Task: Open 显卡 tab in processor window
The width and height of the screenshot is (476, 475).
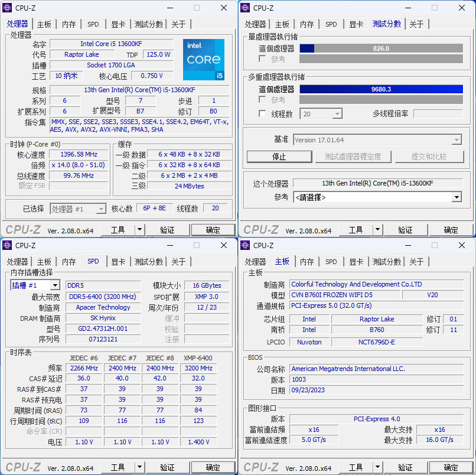Action: pos(118,24)
